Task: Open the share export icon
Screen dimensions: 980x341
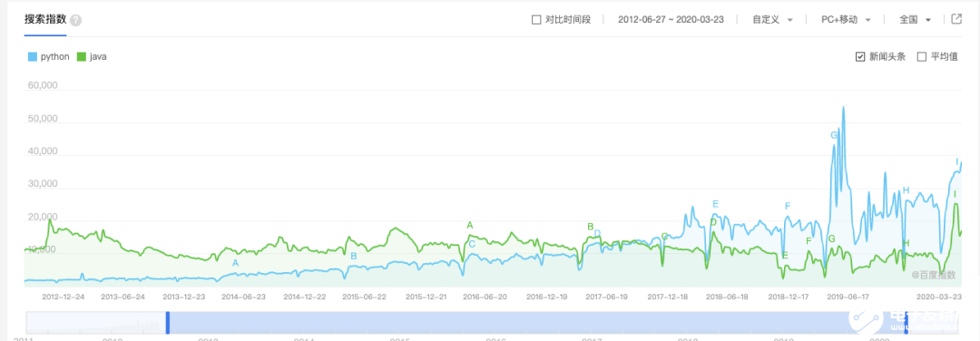Action: point(956,19)
